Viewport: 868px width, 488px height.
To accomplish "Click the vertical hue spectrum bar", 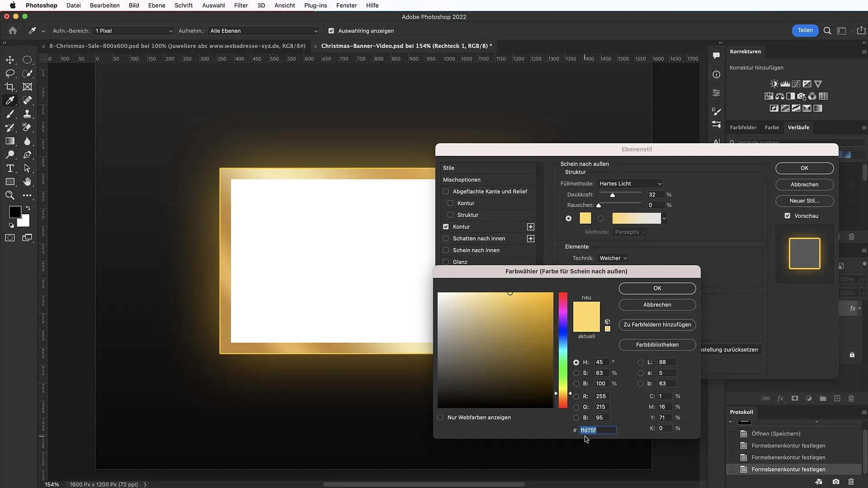I will (x=563, y=350).
